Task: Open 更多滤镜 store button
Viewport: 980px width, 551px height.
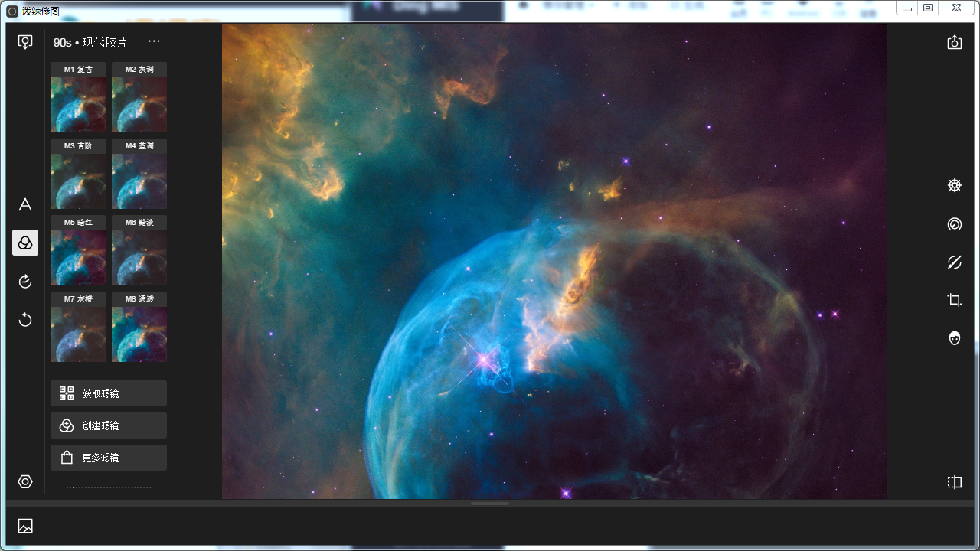Action: tap(109, 458)
